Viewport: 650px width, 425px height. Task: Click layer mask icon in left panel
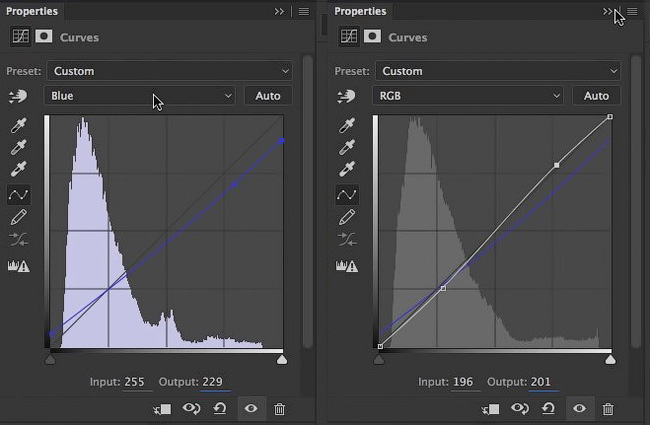(44, 36)
